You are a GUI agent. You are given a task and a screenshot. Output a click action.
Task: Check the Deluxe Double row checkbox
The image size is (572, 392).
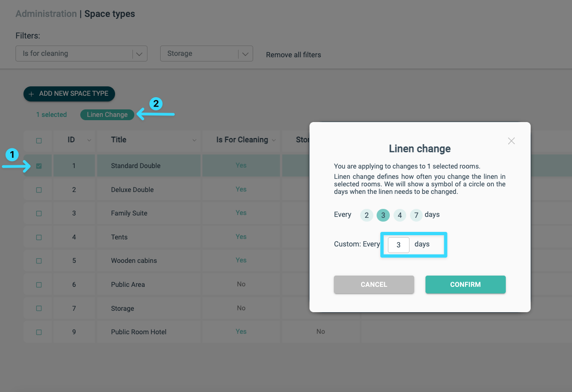coord(39,190)
